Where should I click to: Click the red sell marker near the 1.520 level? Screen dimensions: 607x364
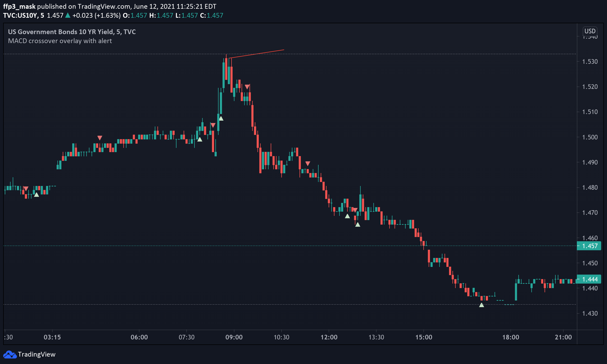(247, 87)
